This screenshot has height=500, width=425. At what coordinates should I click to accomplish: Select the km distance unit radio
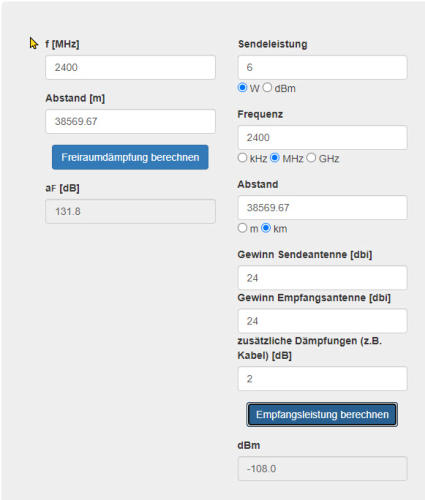click(x=266, y=228)
